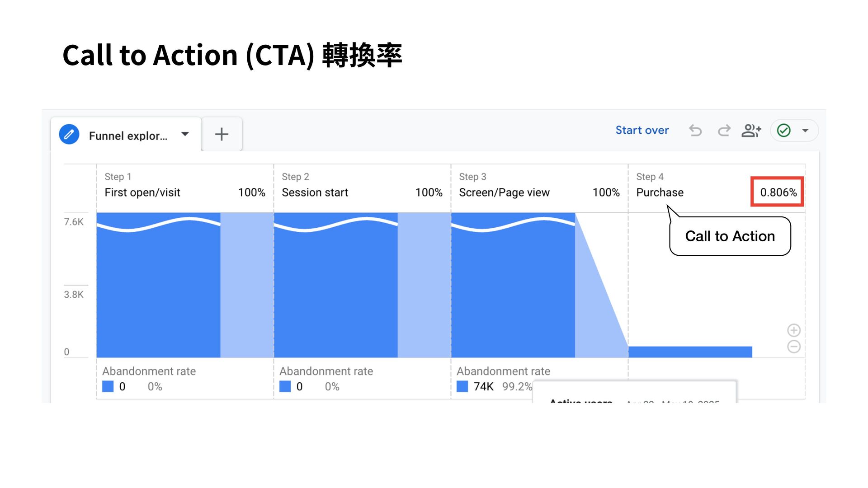Open the share exploration people icon

coord(751,131)
